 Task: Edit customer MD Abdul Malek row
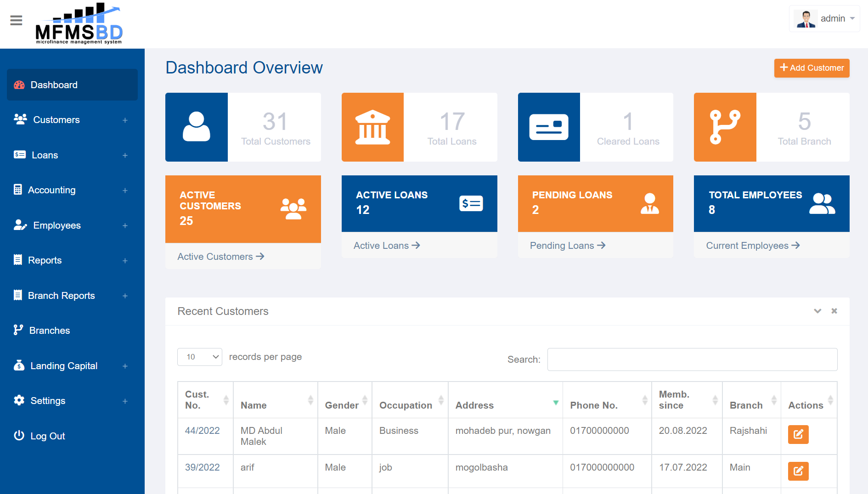(798, 434)
